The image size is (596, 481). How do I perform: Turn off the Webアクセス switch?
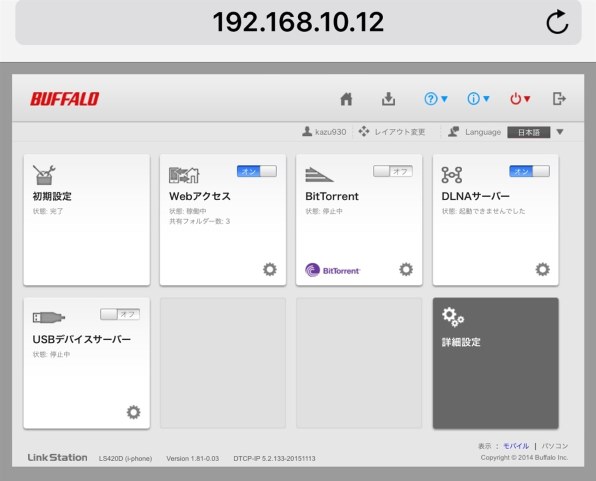tap(257, 171)
